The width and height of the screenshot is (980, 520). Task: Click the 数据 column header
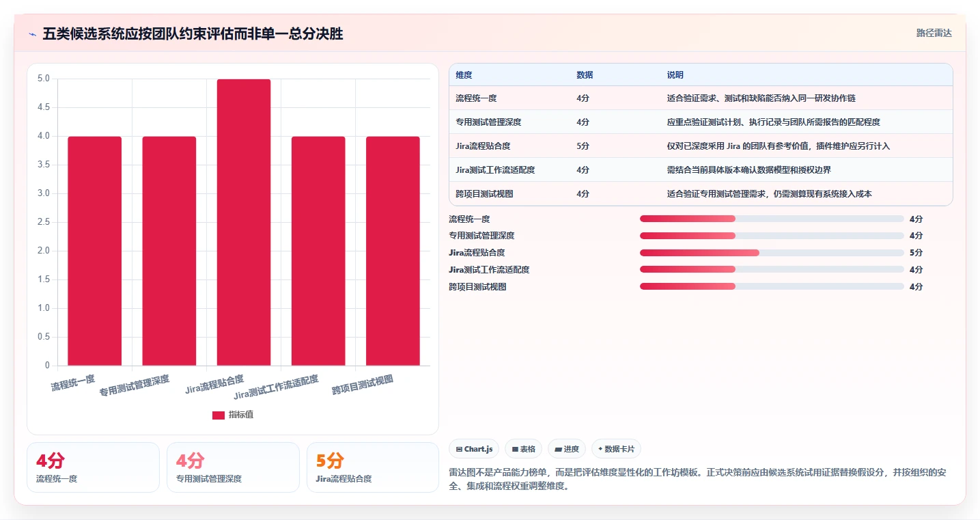tap(585, 75)
